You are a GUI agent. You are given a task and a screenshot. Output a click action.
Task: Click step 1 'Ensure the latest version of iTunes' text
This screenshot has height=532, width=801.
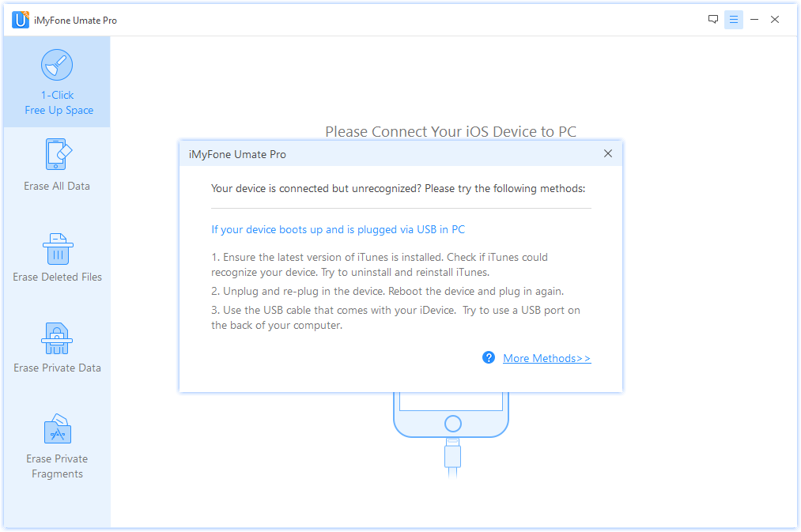(380, 265)
